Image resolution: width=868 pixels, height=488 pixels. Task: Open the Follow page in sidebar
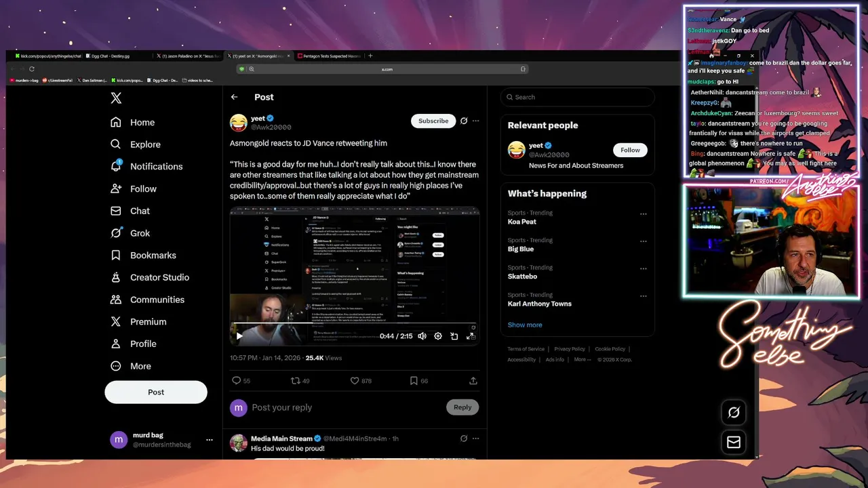(134, 188)
